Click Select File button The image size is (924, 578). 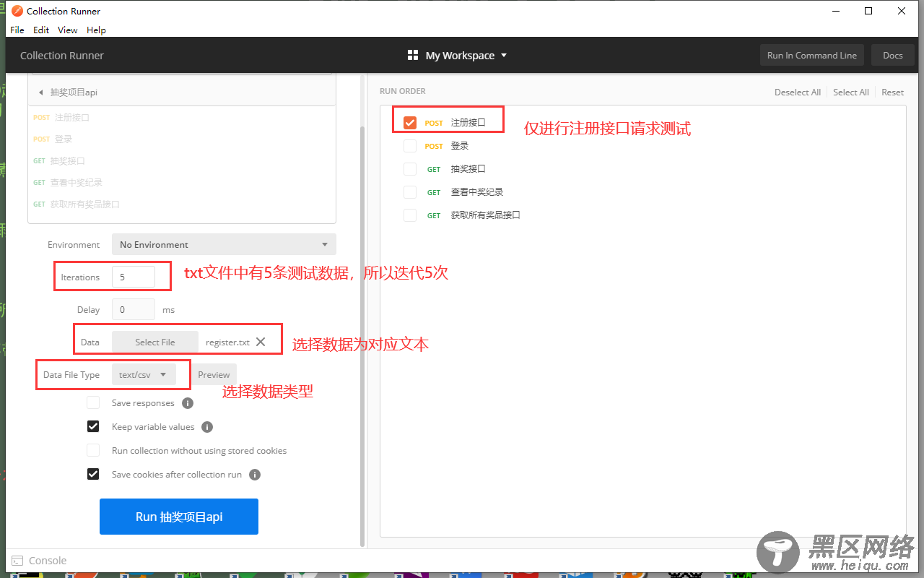tap(155, 342)
